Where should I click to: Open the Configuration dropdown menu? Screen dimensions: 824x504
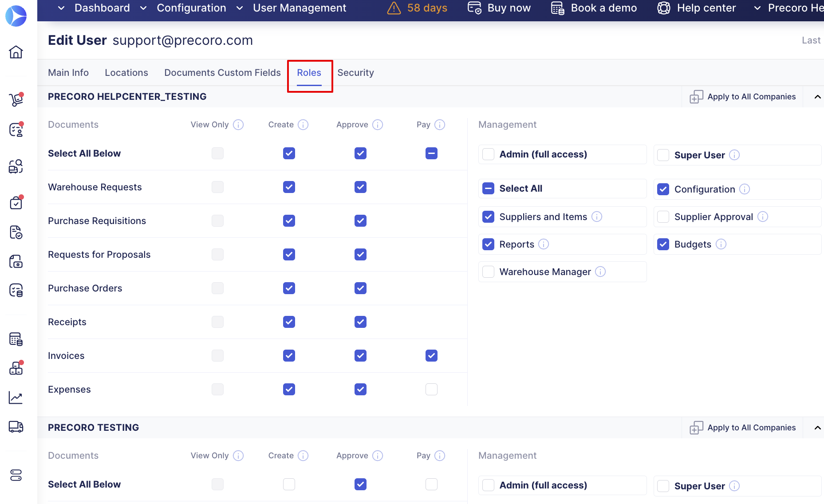click(191, 8)
